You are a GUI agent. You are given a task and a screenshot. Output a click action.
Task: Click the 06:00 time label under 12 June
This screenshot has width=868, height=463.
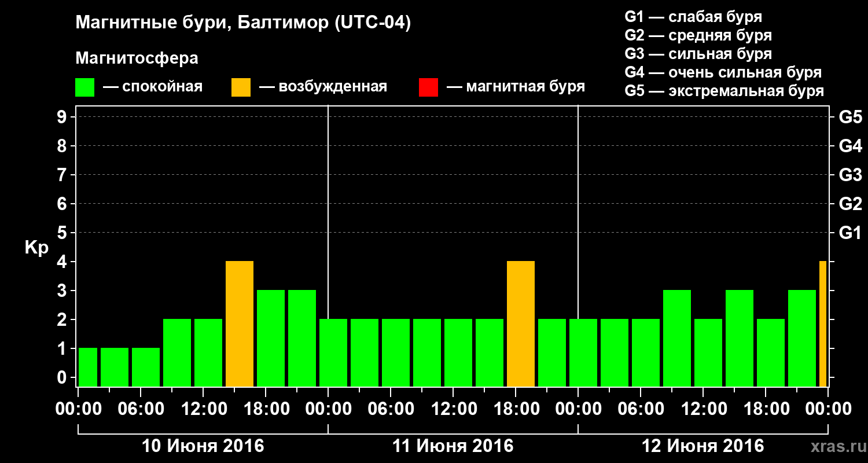pos(641,409)
